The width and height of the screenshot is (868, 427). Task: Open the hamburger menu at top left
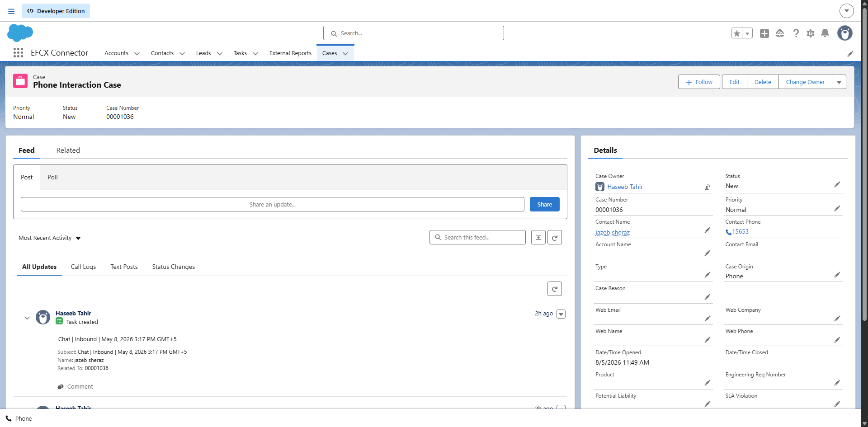11,11
